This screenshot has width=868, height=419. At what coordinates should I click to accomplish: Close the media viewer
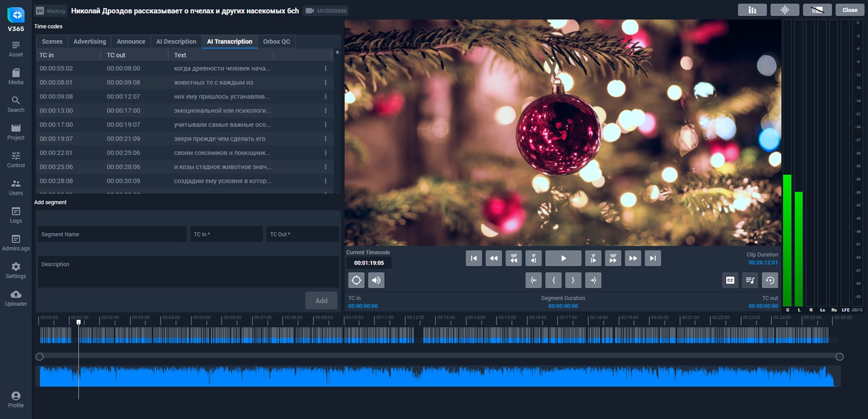(x=850, y=10)
